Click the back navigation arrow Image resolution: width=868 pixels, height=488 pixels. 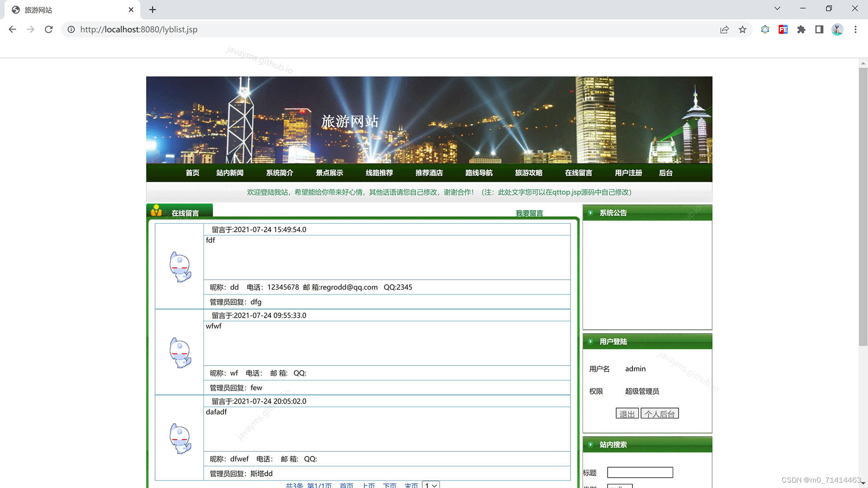(x=12, y=29)
